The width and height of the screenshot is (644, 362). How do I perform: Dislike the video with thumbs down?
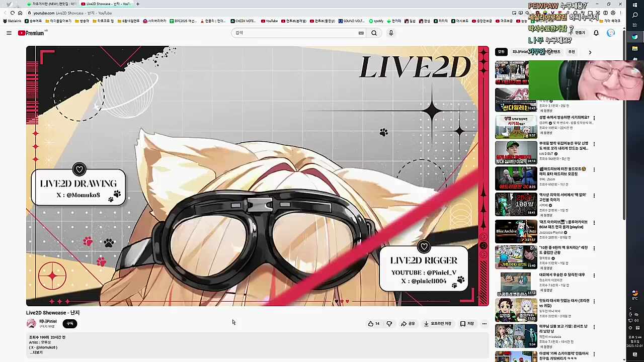[389, 324]
